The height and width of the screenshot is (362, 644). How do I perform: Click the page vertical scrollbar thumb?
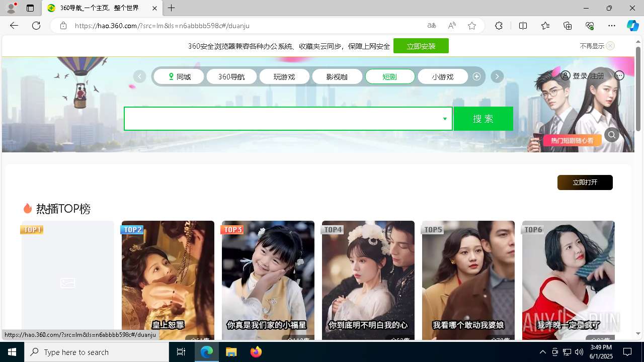tap(638, 88)
